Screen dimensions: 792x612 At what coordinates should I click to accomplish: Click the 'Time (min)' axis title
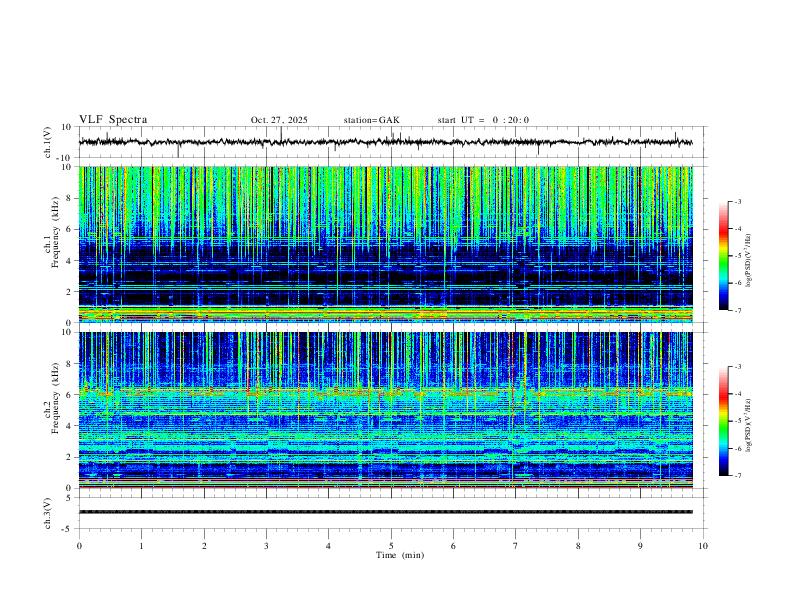[400, 555]
